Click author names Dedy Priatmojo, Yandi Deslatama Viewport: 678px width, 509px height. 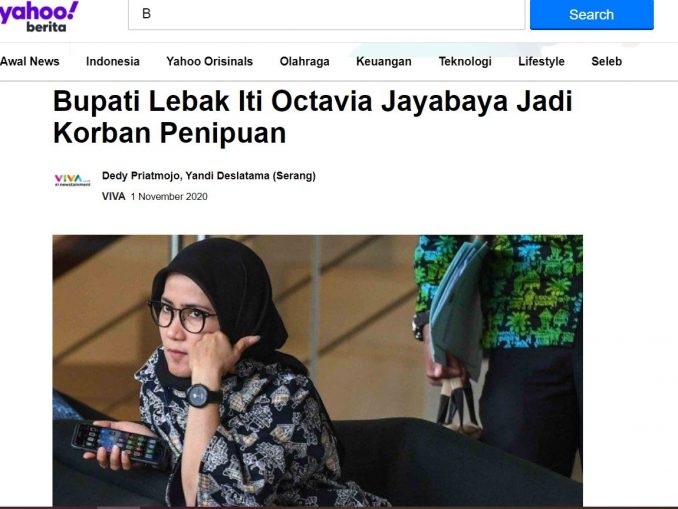click(209, 176)
